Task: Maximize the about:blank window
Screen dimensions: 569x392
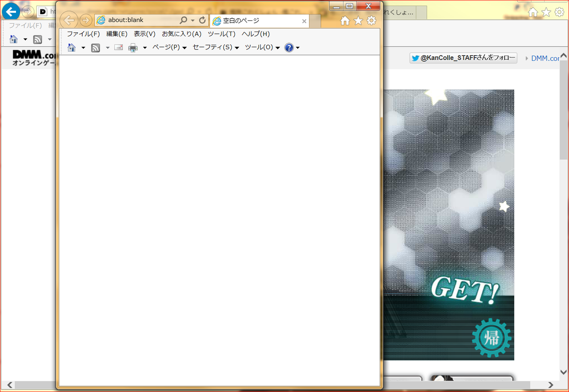Action: pyautogui.click(x=349, y=6)
